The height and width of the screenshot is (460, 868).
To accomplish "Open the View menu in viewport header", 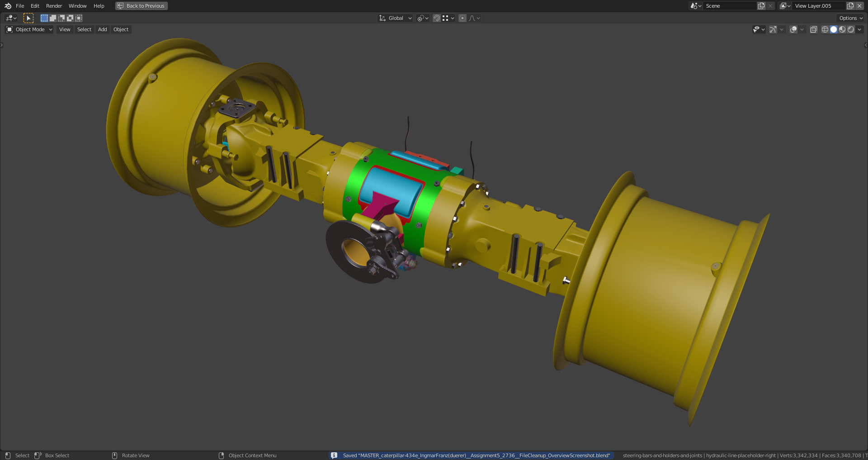I will pos(65,29).
